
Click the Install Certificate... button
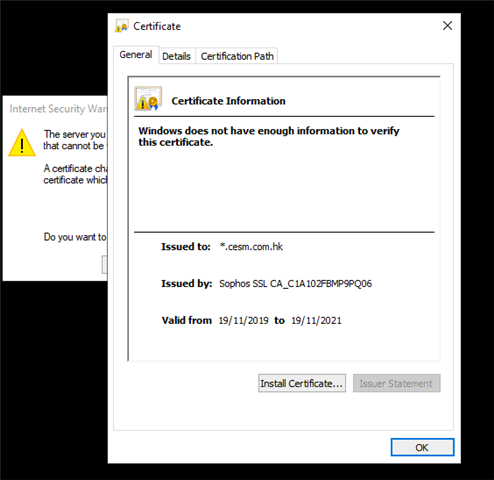pos(302,383)
